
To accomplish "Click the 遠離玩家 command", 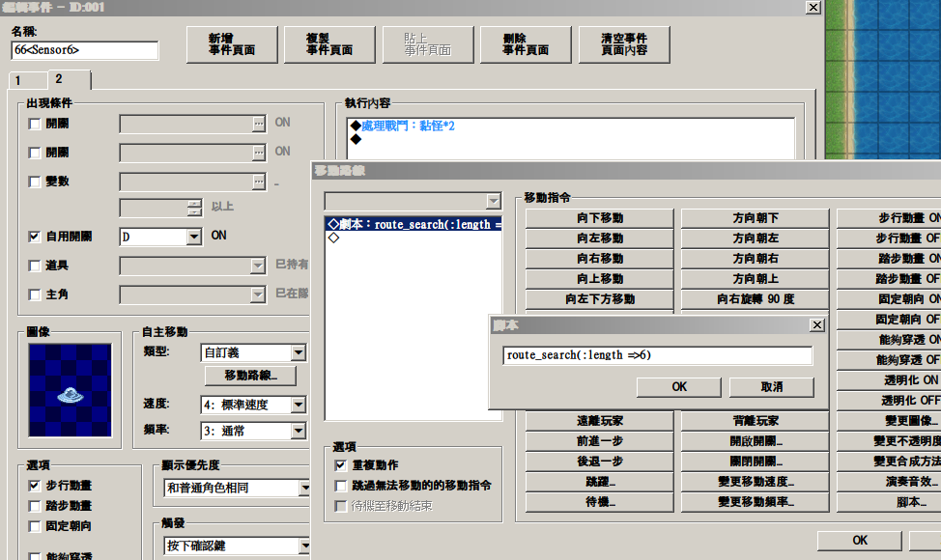I will point(600,422).
